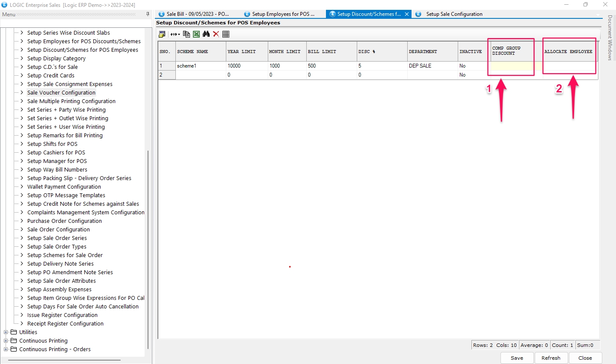Click the first form-layout toolbar icon

(162, 34)
